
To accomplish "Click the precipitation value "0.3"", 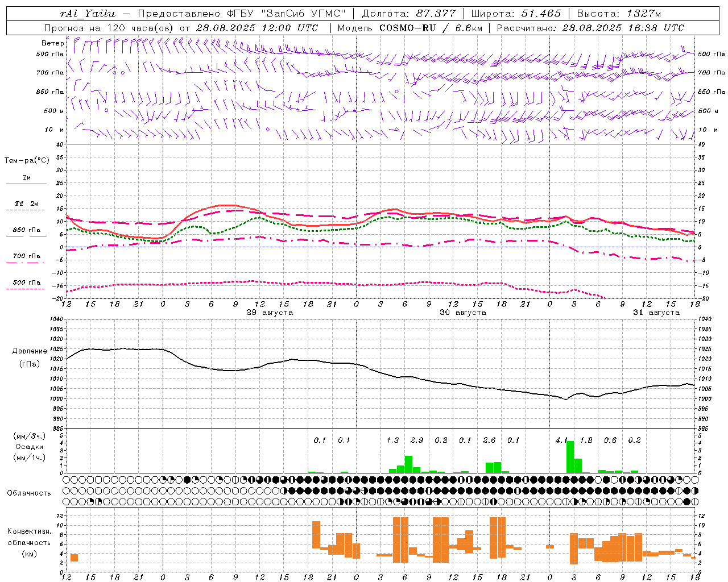I will [x=441, y=440].
